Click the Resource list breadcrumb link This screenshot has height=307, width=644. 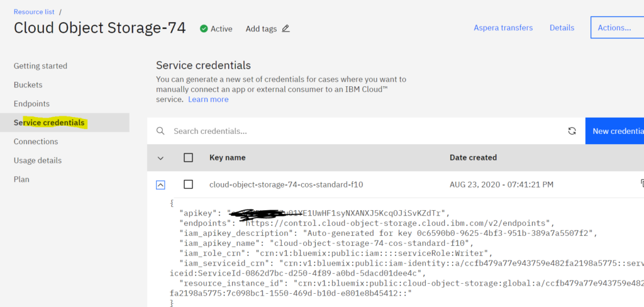coord(34,12)
